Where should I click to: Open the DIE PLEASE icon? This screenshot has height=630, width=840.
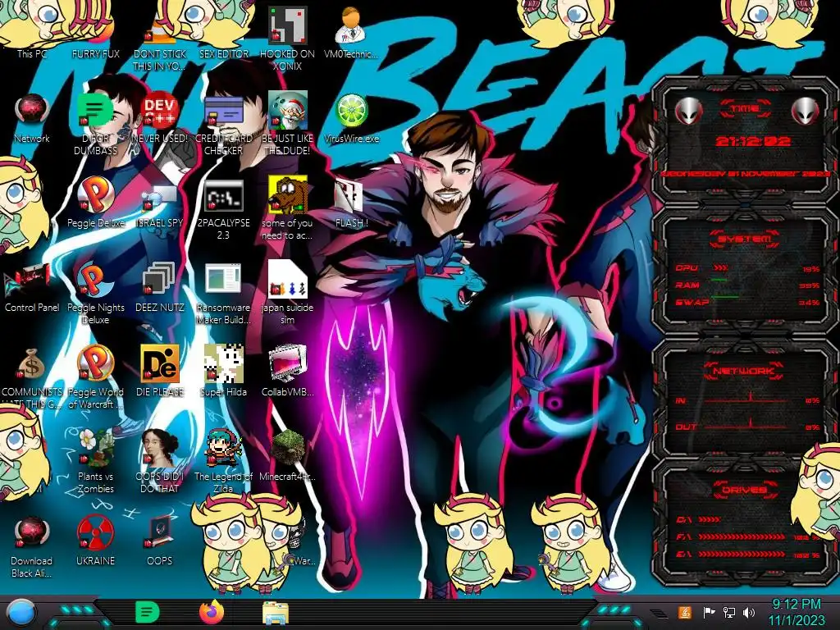pos(160,371)
